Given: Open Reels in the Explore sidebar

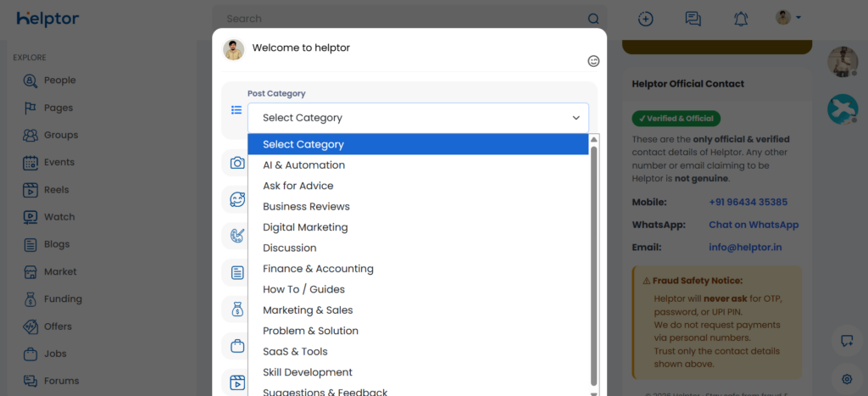Looking at the screenshot, I should tap(56, 190).
